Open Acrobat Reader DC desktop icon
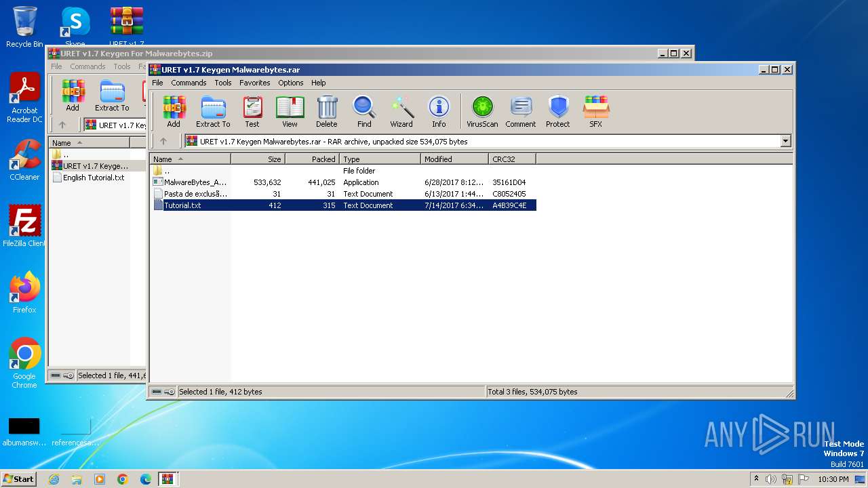The height and width of the screenshot is (488, 868). click(24, 98)
